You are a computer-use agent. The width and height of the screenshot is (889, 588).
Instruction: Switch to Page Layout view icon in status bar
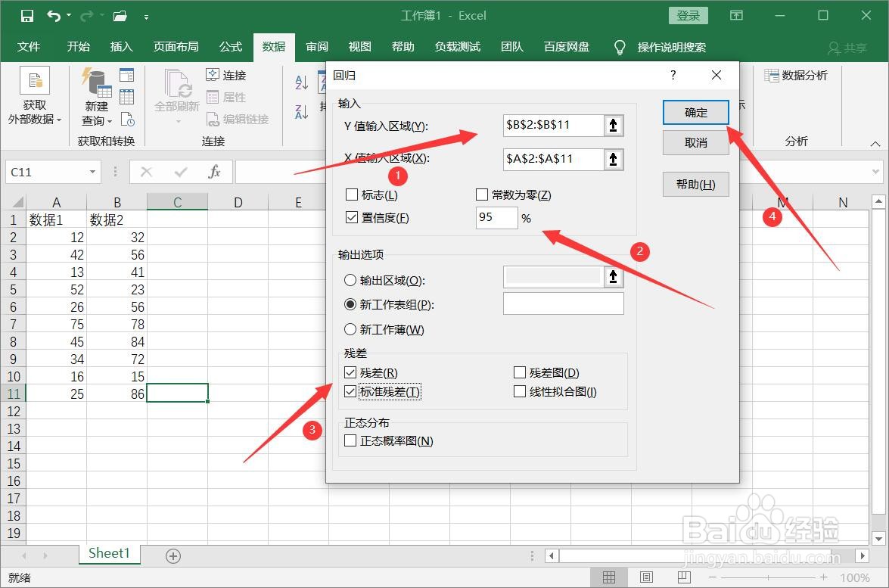(648, 577)
